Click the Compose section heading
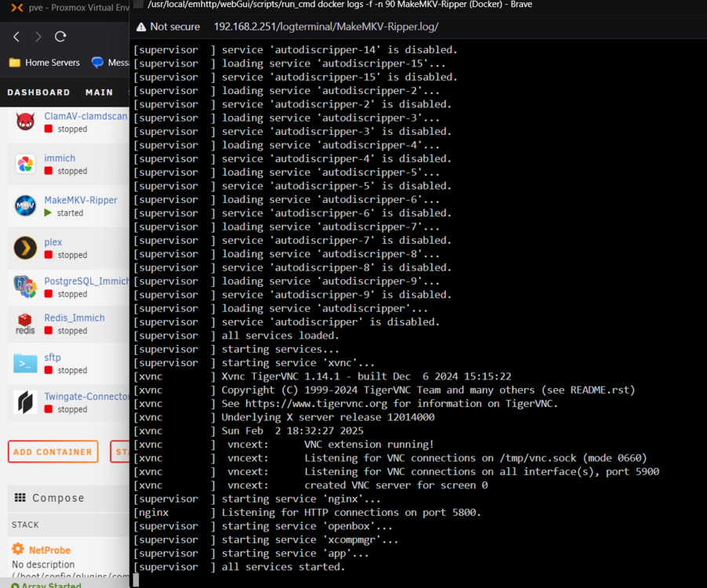This screenshot has height=588, width=707. [58, 498]
